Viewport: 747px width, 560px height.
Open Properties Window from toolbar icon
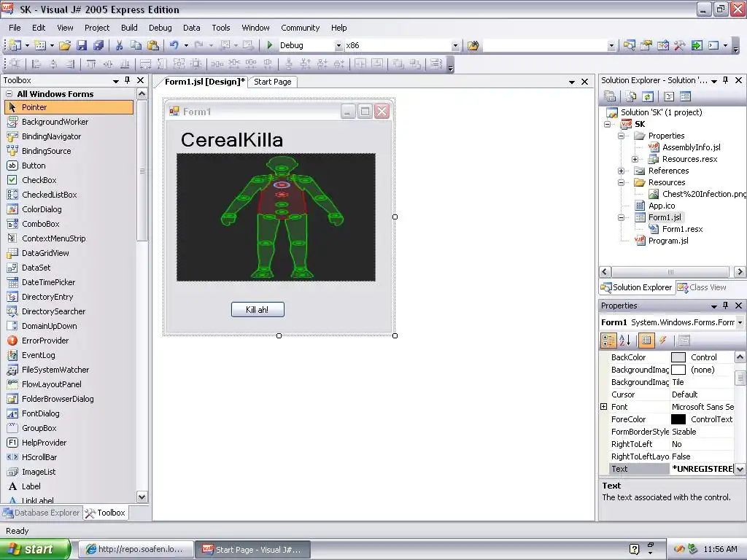(x=646, y=45)
